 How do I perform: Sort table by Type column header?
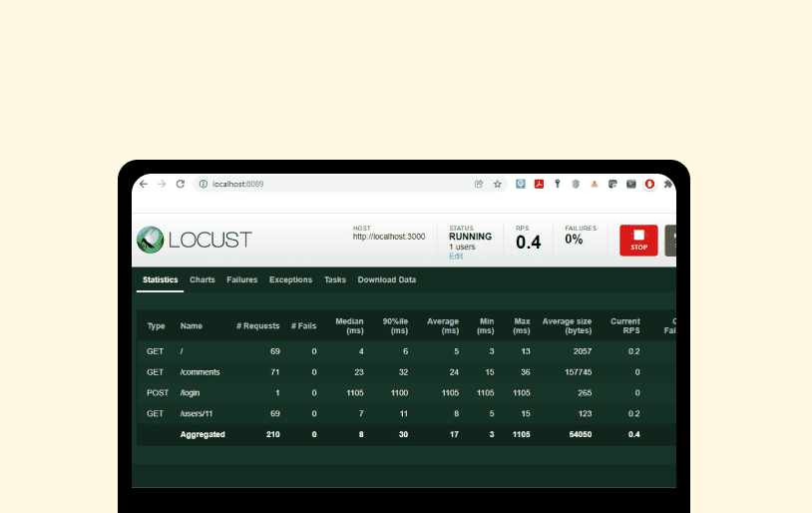pos(156,326)
